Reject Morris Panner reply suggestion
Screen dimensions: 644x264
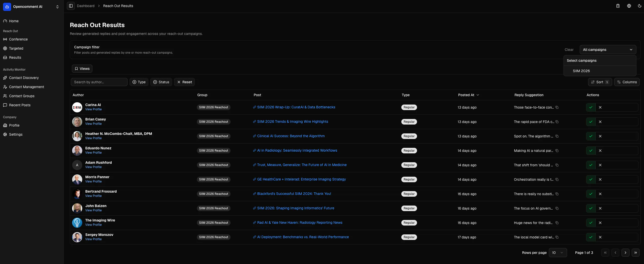(x=600, y=179)
